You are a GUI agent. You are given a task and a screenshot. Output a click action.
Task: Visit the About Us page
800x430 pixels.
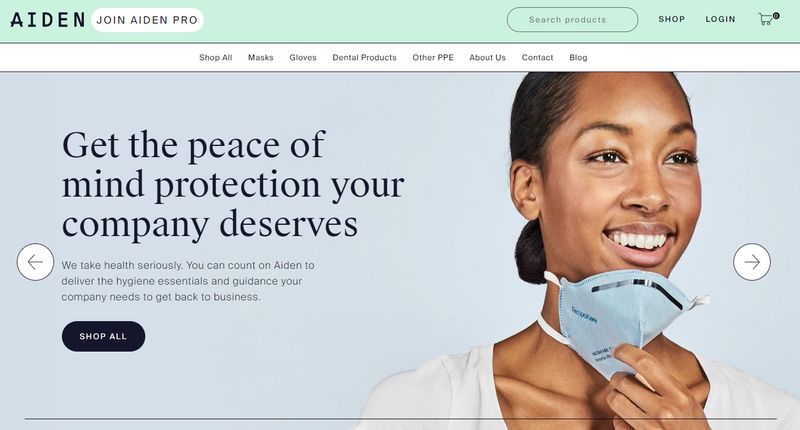click(487, 58)
